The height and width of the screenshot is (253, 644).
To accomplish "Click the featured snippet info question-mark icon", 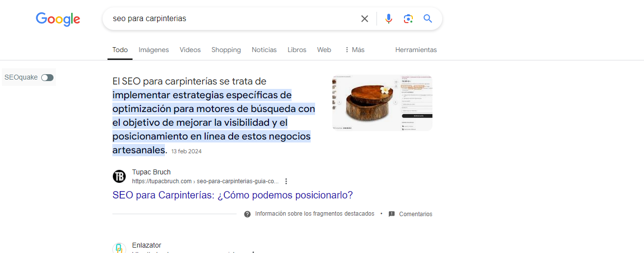I will pyautogui.click(x=247, y=214).
